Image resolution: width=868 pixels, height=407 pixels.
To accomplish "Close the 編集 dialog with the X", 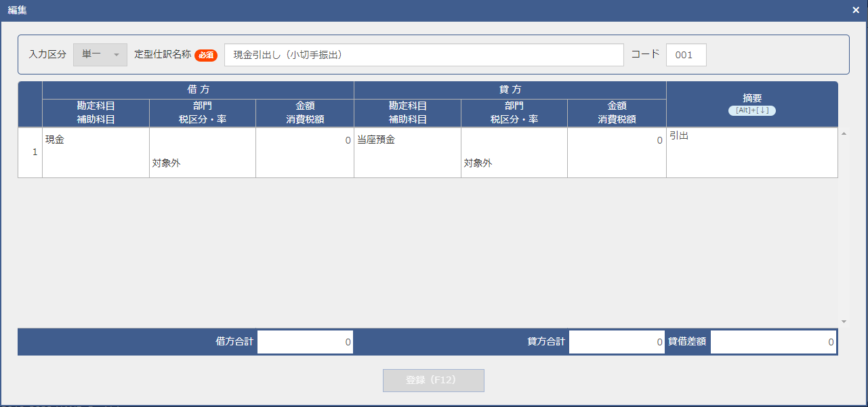I will click(x=856, y=10).
